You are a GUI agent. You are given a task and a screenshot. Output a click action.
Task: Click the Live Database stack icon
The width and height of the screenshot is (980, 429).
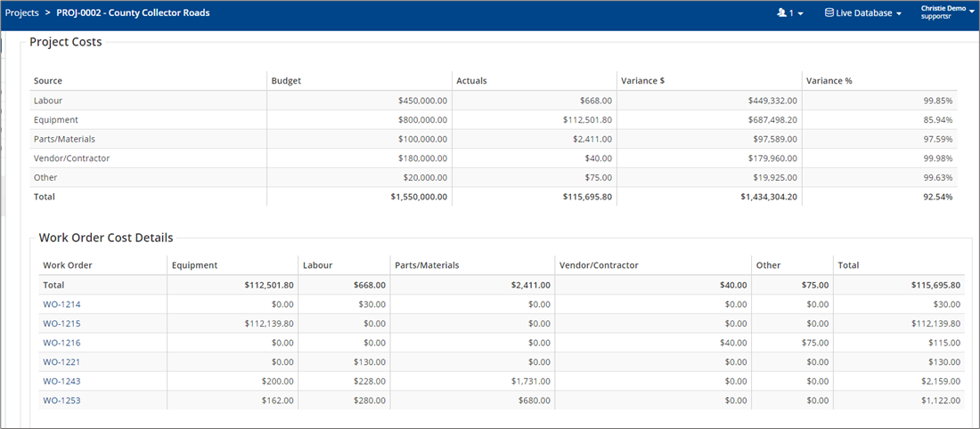coord(829,12)
